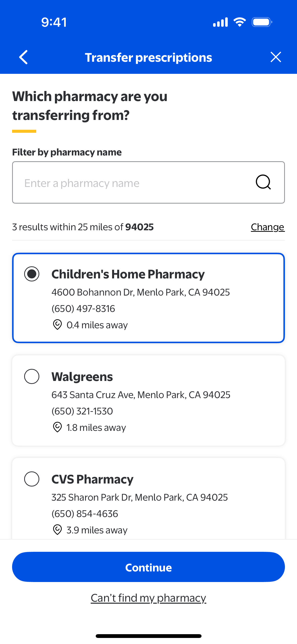This screenshot has width=297, height=644.
Task: Tap the Walgreens phone number
Action: point(82,411)
